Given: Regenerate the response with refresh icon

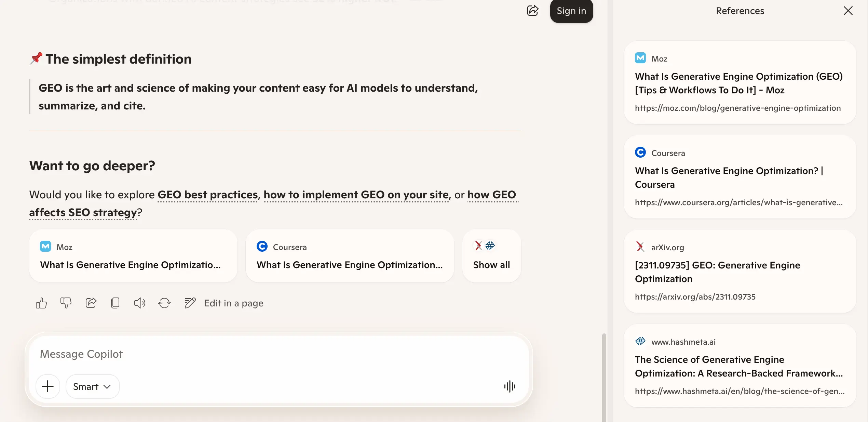Looking at the screenshot, I should coord(164,303).
